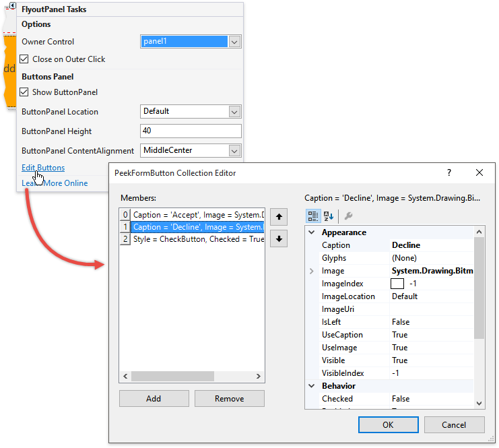Click the Remove button
Viewport: 499px width, 448px height.
click(x=230, y=399)
